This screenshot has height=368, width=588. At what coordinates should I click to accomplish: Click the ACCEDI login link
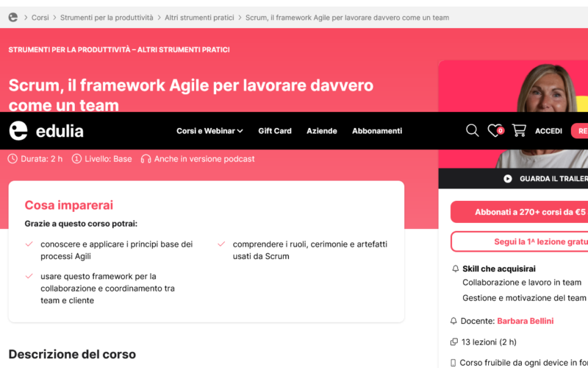pyautogui.click(x=548, y=131)
